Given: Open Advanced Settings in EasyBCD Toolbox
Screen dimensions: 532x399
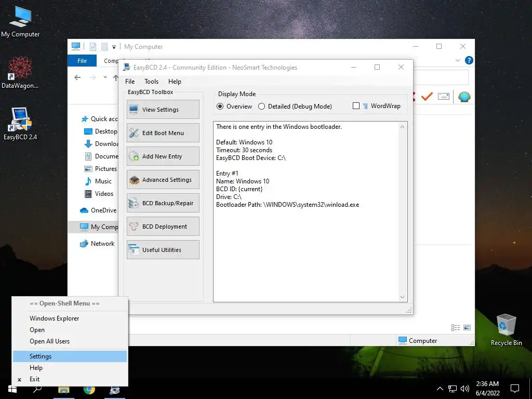Looking at the screenshot, I should pos(163,179).
